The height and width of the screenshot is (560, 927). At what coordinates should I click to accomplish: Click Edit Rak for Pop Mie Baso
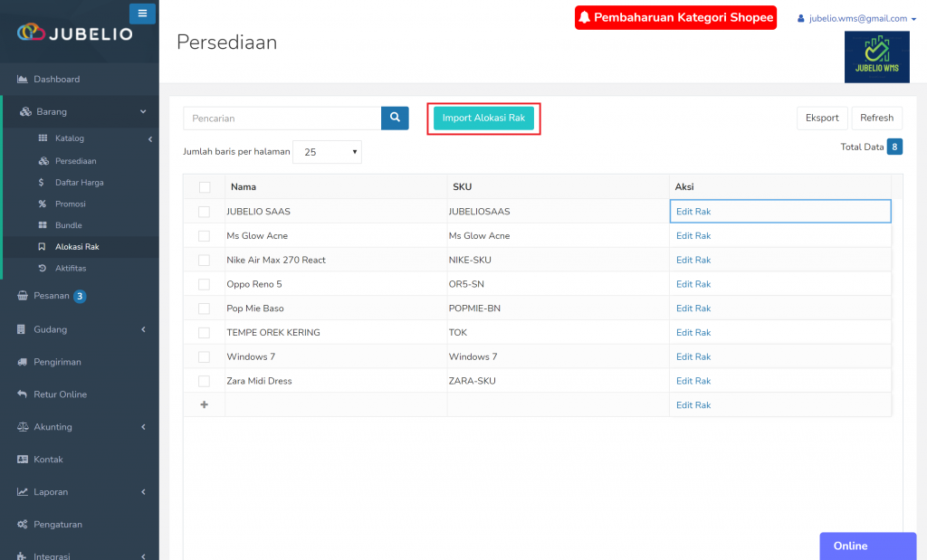tap(693, 308)
